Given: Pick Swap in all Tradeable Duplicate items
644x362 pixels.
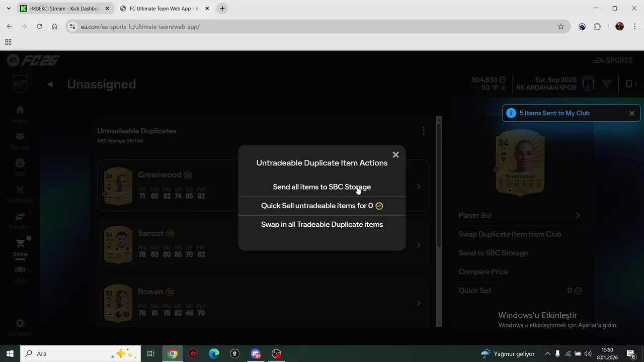Looking at the screenshot, I should [x=322, y=225].
